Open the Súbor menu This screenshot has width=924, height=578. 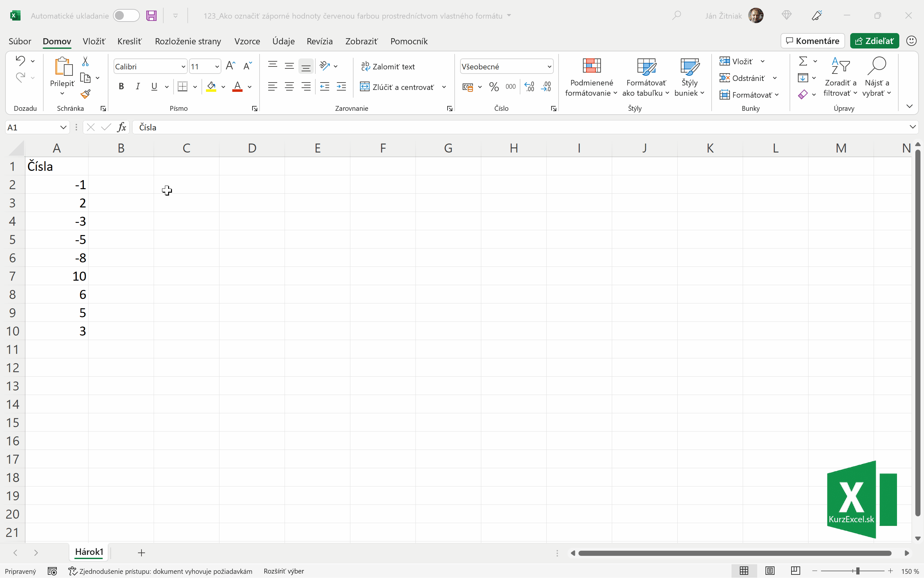20,41
